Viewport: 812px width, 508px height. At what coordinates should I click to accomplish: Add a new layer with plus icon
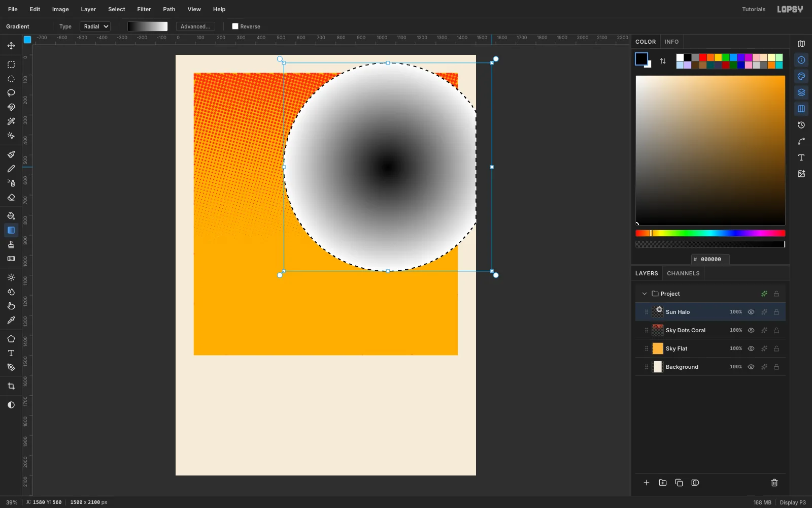(647, 483)
